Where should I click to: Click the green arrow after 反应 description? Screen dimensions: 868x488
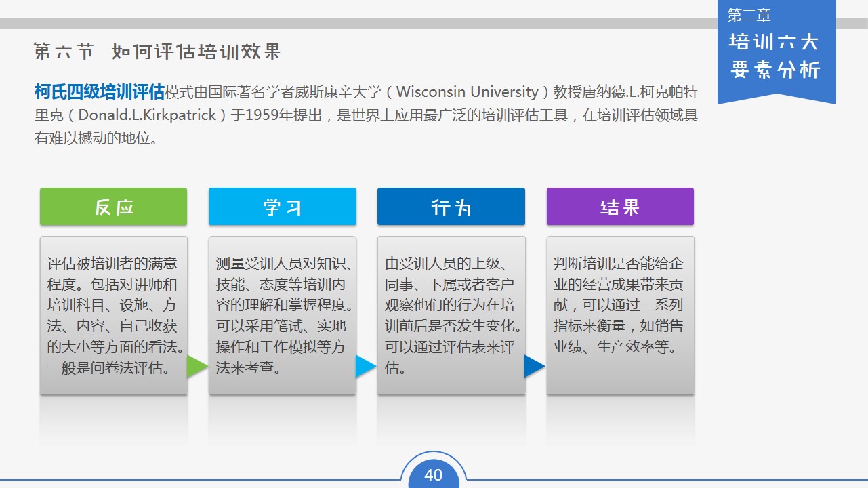(197, 366)
